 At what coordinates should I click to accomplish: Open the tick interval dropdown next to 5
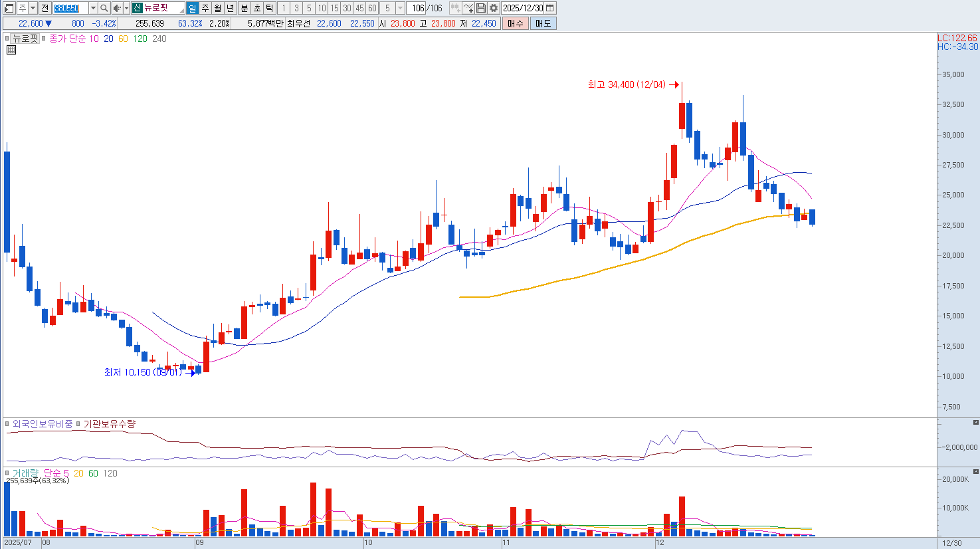(400, 8)
